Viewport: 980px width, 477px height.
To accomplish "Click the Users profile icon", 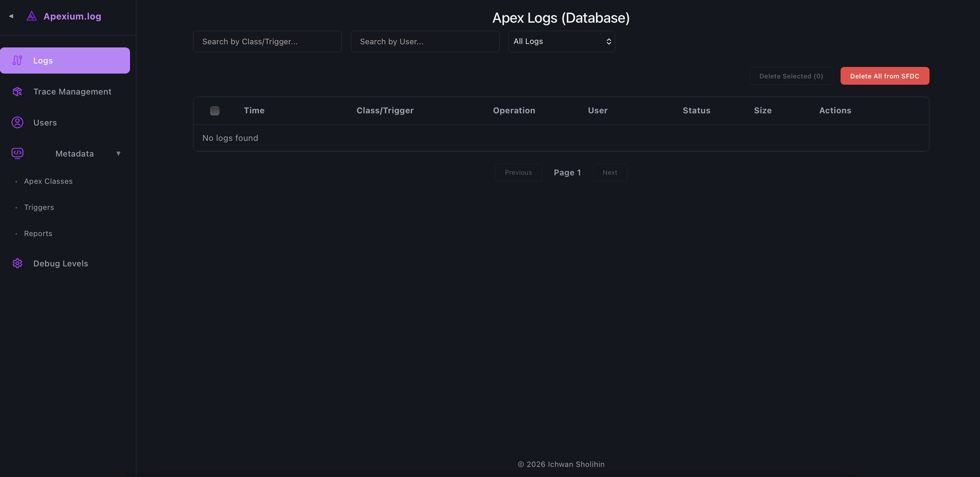I will [x=17, y=122].
